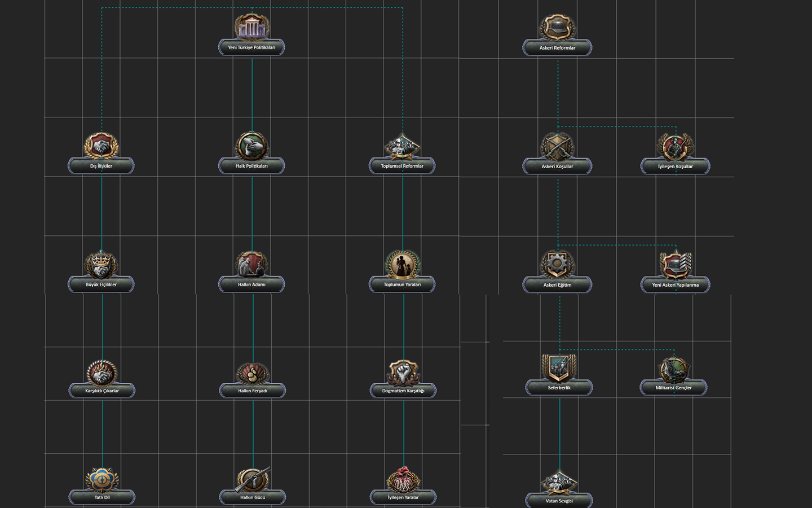Screen dimensions: 812x508
Task: Click the 'Yeni Türkiye Politikaları' label plate
Action: [x=251, y=47]
